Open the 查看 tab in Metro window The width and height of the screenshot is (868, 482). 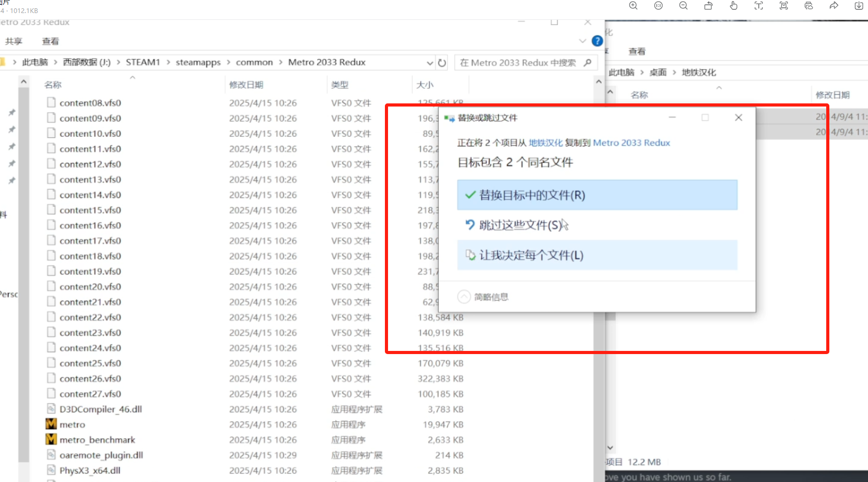(x=50, y=41)
